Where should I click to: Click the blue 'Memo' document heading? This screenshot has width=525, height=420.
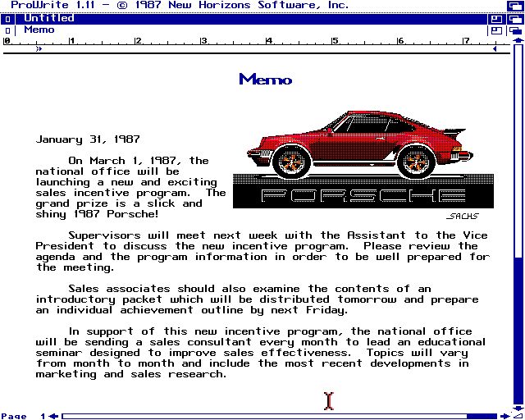point(266,79)
